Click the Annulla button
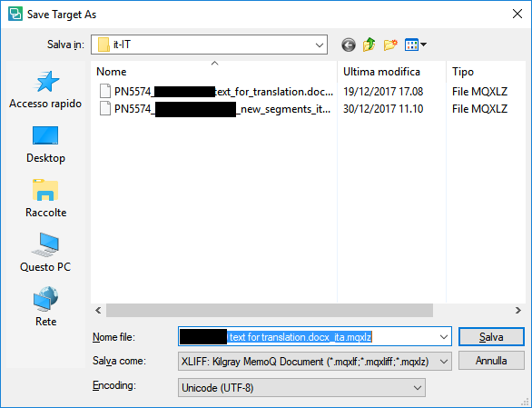Viewport: 532px width, 408px height. [x=491, y=361]
